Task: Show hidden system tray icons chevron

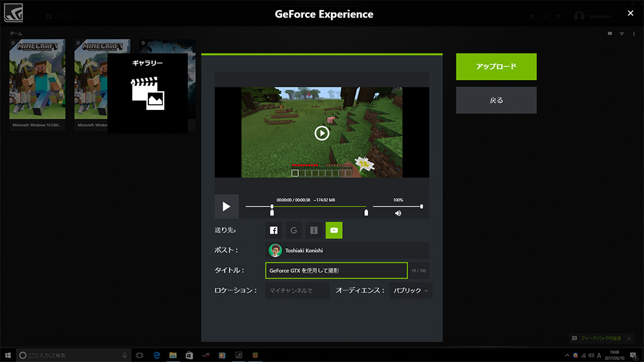Action: point(567,356)
